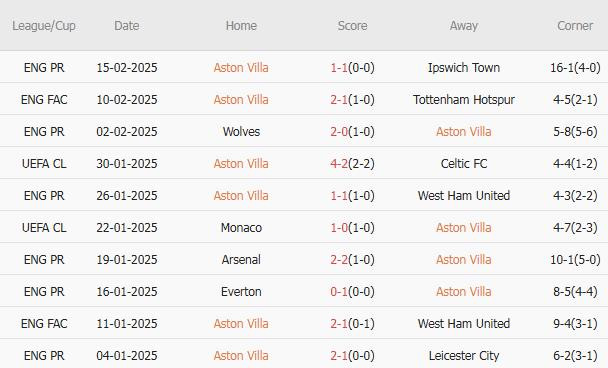The width and height of the screenshot is (608, 368).
Task: Click the Corner column header
Action: (x=575, y=26)
